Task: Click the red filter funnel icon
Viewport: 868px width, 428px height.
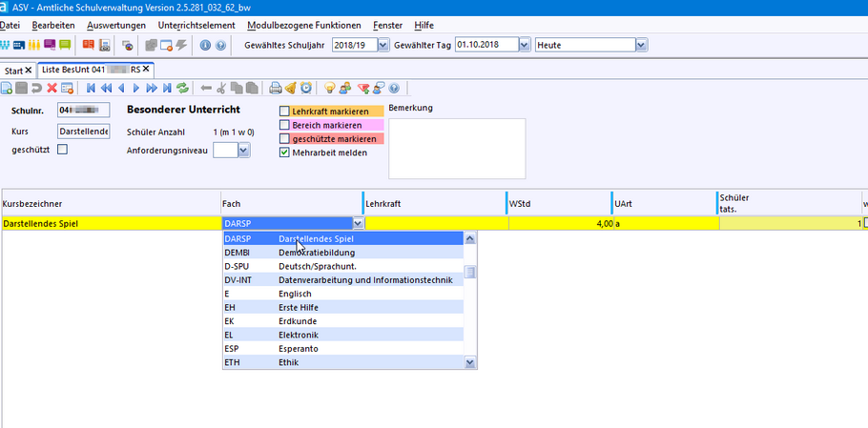Action: pos(362,88)
